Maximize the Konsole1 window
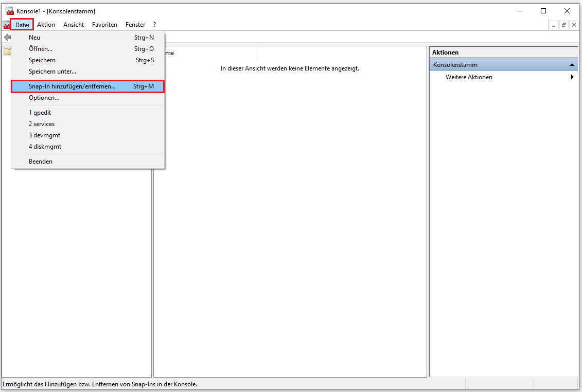 coord(543,11)
